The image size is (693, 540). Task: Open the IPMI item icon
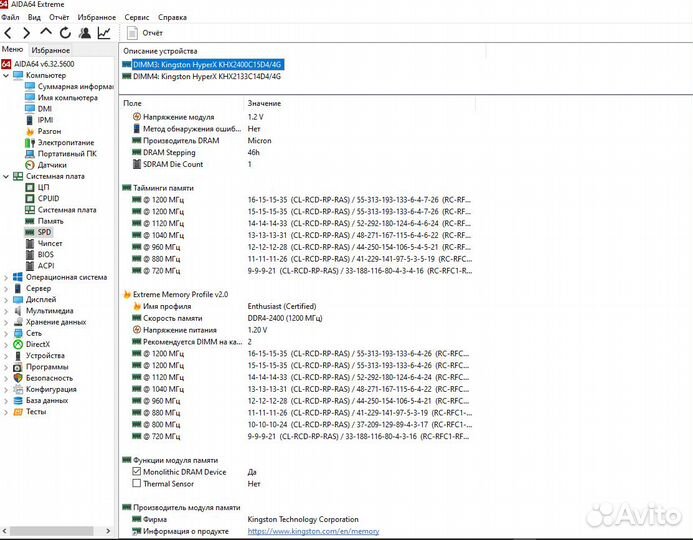(30, 120)
